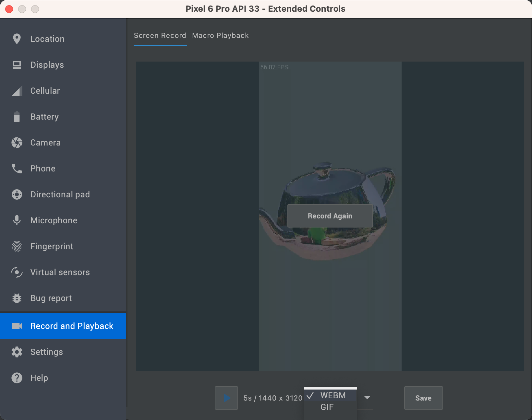Switch to the Macro Playback tab
The width and height of the screenshot is (532, 420).
click(220, 36)
